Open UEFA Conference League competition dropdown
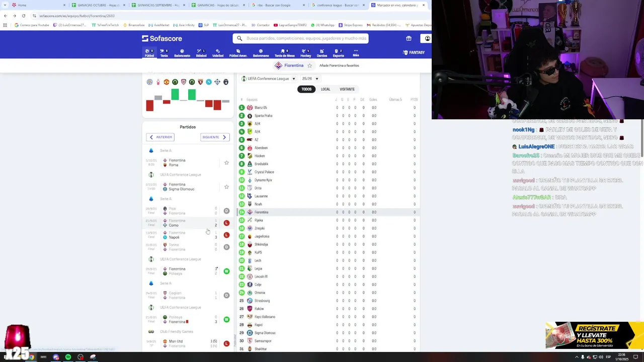 269,78
